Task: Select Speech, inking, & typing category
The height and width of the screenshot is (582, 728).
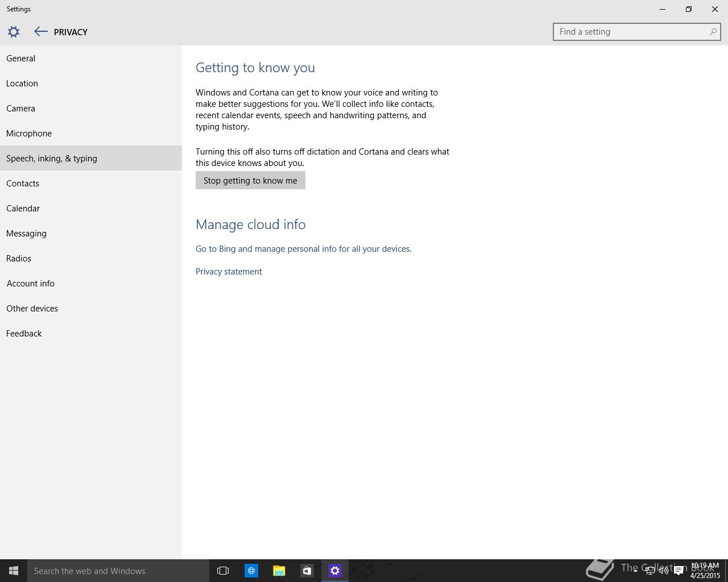Action: [x=91, y=158]
